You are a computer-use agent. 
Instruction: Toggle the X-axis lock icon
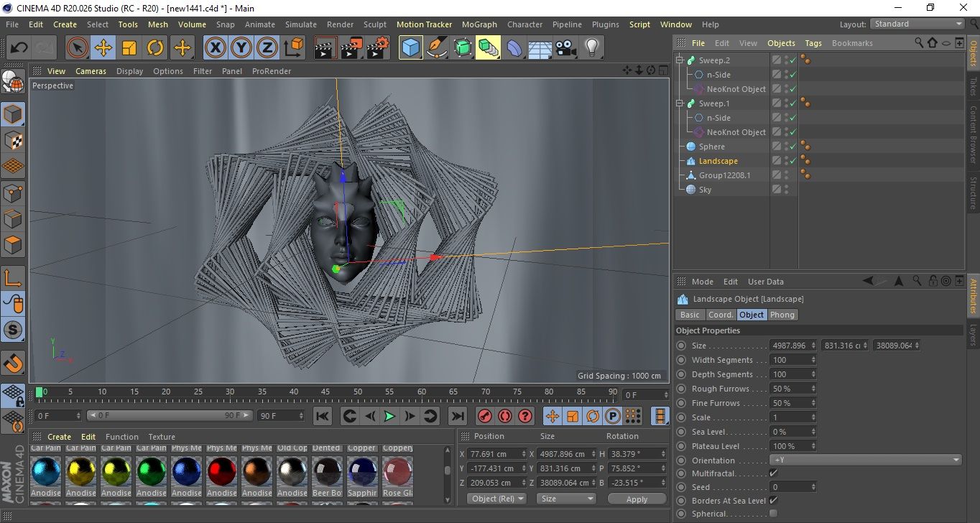pyautogui.click(x=215, y=48)
